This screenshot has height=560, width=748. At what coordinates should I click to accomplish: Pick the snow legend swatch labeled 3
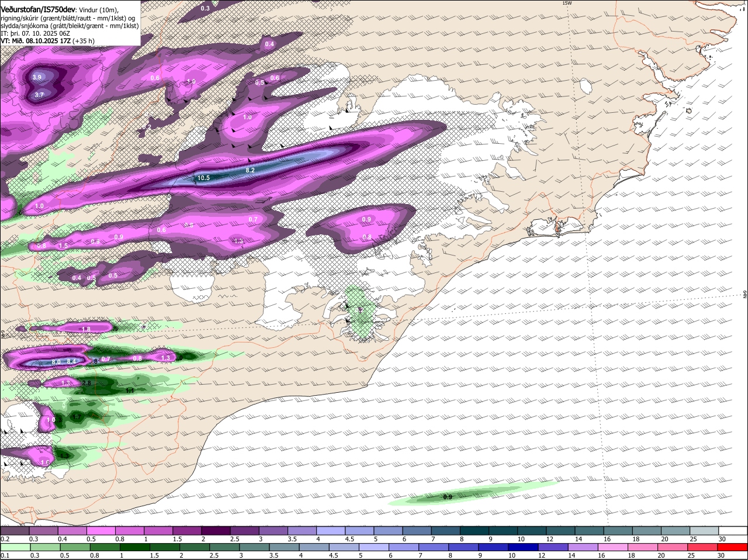[x=273, y=530]
